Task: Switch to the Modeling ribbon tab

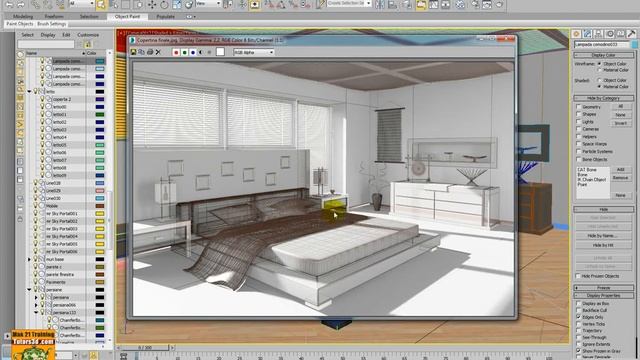Action: pyautogui.click(x=23, y=17)
